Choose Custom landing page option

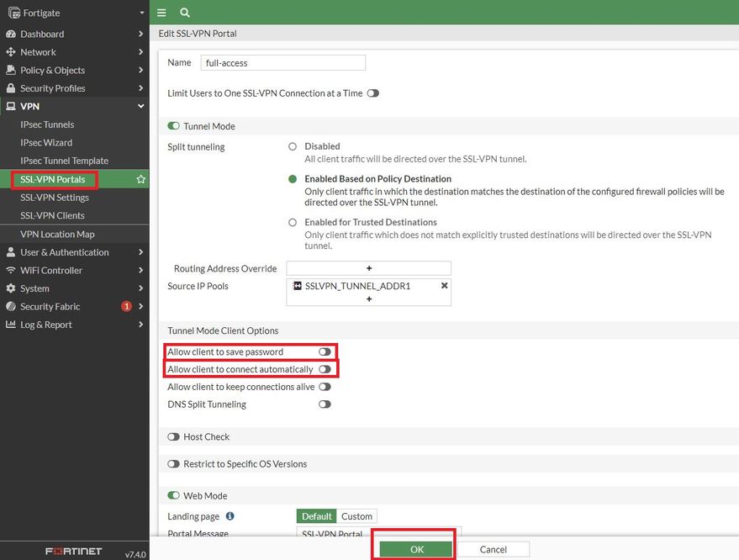[356, 516]
